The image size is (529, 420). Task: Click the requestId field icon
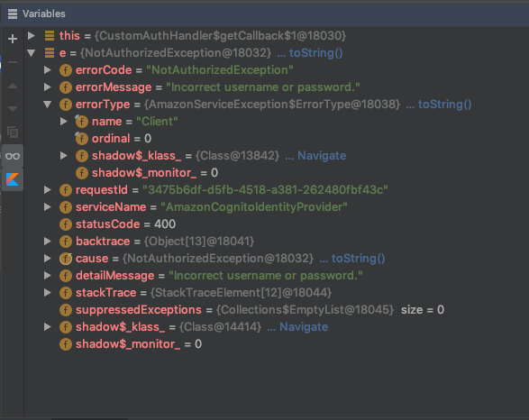point(66,190)
